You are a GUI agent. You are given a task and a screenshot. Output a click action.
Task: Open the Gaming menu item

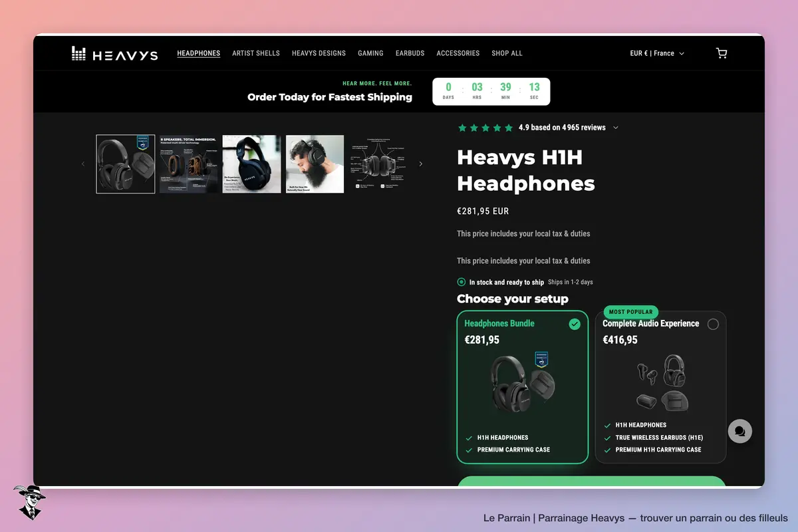[x=370, y=53]
